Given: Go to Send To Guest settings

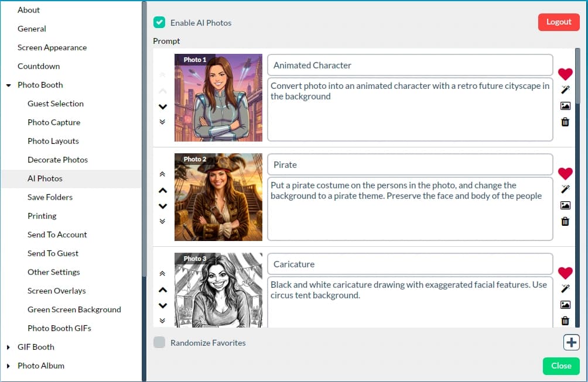Looking at the screenshot, I should pos(53,253).
